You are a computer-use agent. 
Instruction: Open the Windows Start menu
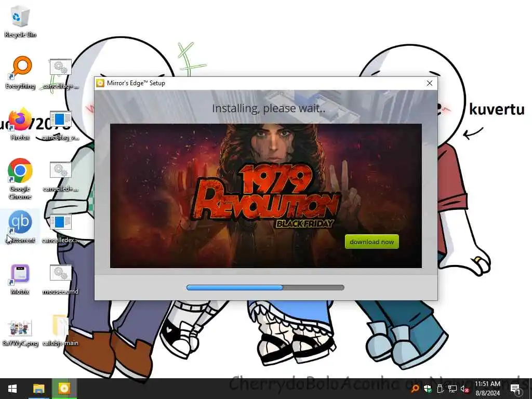coord(12,389)
